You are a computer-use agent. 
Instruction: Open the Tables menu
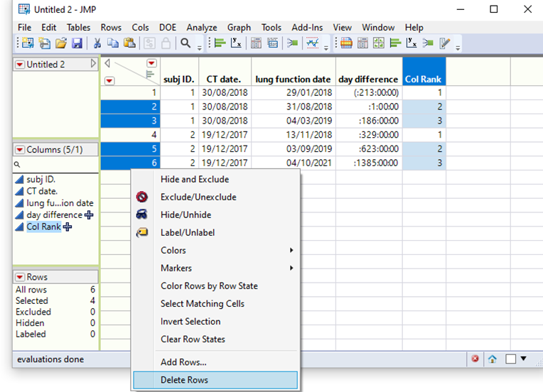tap(78, 27)
